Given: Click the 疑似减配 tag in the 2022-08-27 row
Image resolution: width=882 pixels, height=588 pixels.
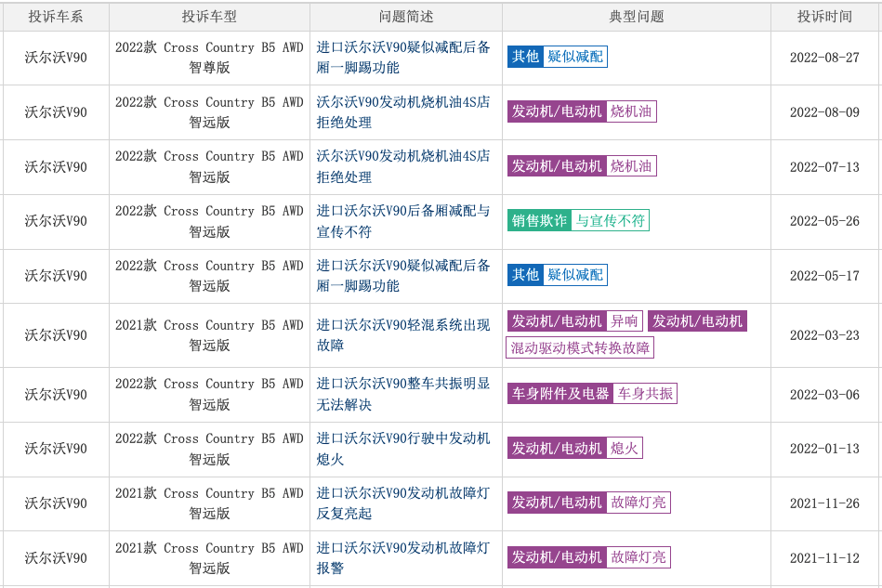Looking at the screenshot, I should tap(575, 57).
